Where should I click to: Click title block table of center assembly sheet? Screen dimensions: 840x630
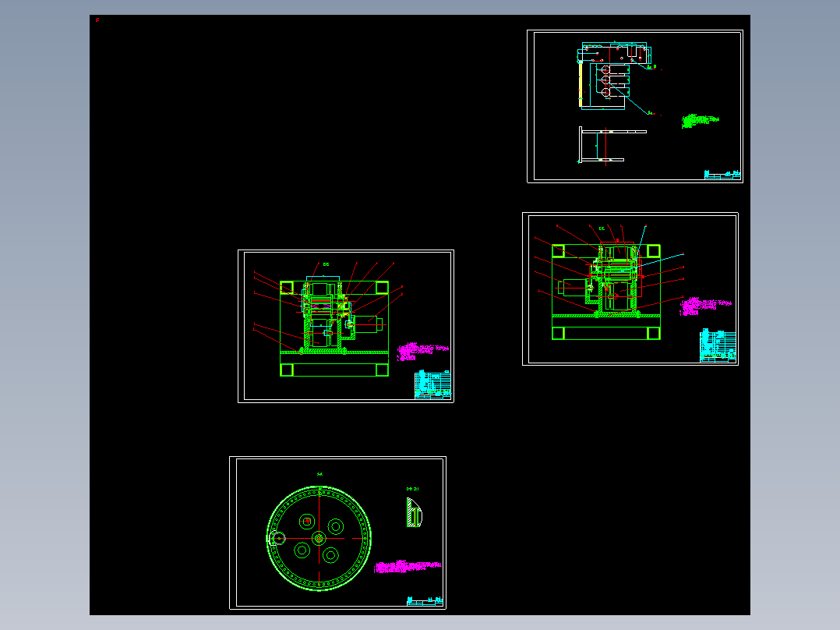(x=433, y=384)
